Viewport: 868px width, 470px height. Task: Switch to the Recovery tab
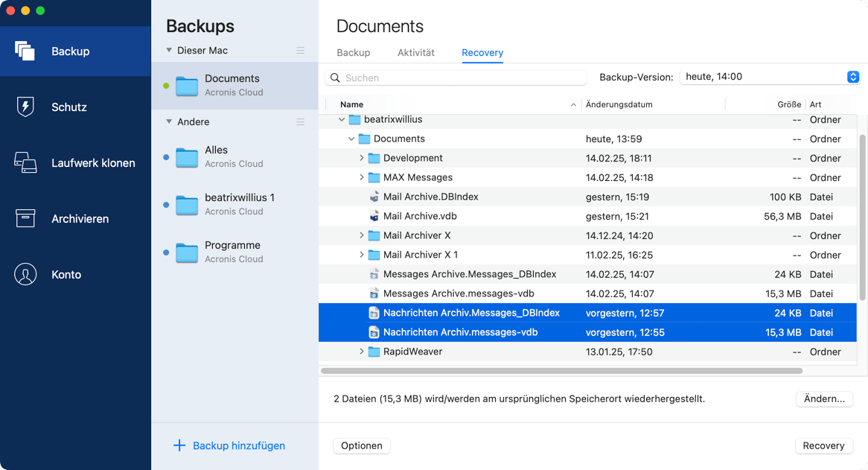pyautogui.click(x=482, y=53)
